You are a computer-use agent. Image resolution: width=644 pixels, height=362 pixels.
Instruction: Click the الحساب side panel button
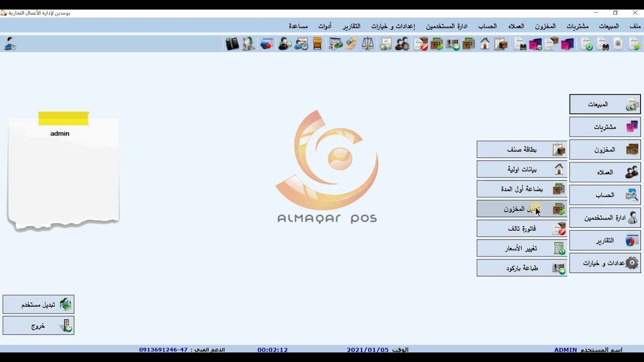tap(605, 195)
